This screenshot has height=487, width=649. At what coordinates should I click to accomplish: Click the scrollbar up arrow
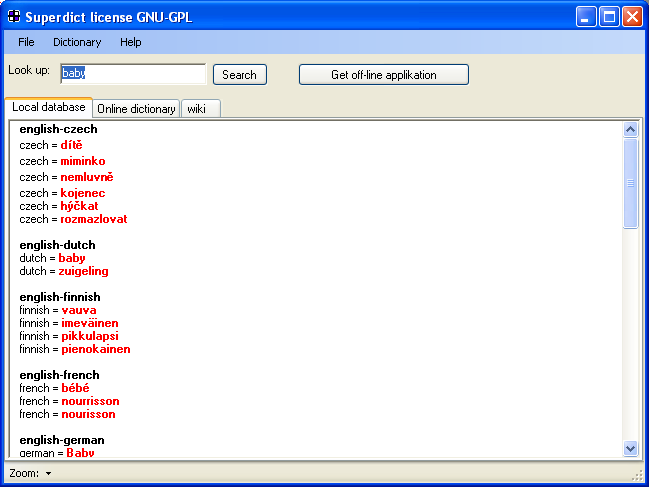(630, 130)
